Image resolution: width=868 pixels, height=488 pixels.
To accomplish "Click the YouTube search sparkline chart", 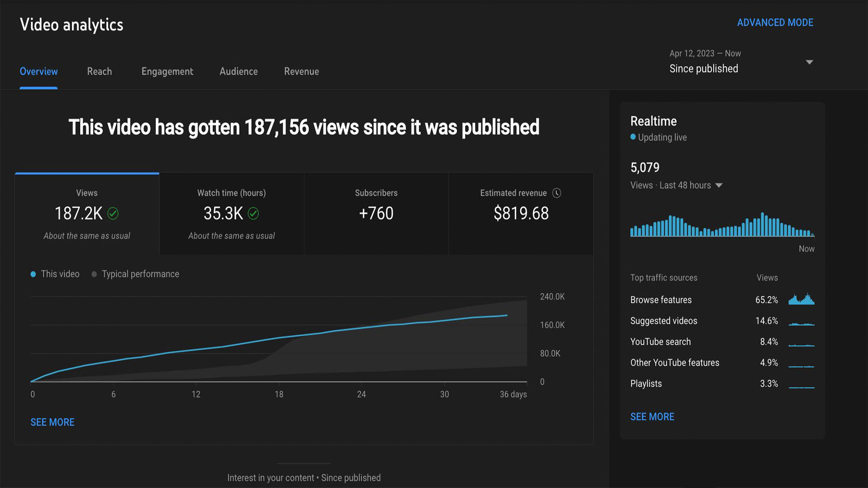I will click(x=801, y=345).
